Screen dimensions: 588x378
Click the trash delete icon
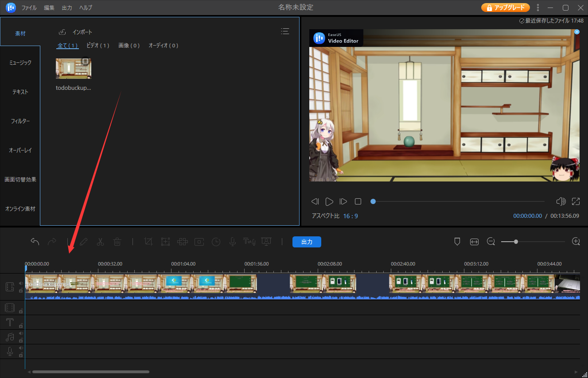(x=117, y=242)
